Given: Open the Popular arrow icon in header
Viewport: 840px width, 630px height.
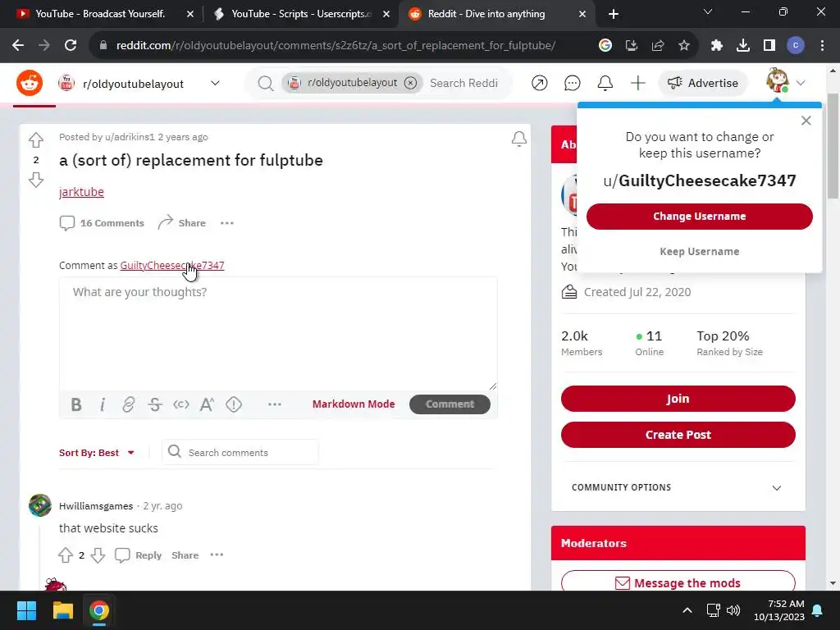Looking at the screenshot, I should point(540,83).
